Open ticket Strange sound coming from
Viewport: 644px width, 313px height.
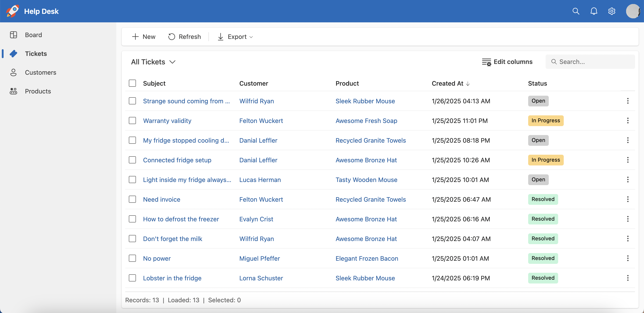click(x=186, y=101)
